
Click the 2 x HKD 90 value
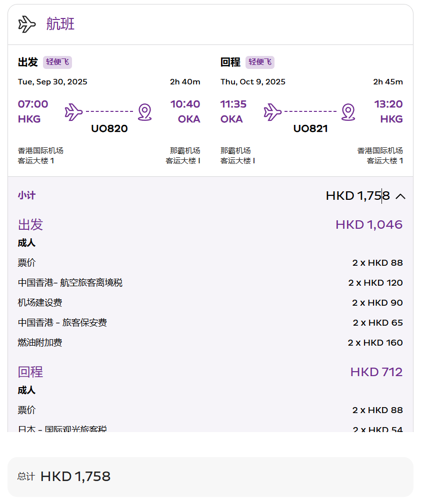(377, 303)
